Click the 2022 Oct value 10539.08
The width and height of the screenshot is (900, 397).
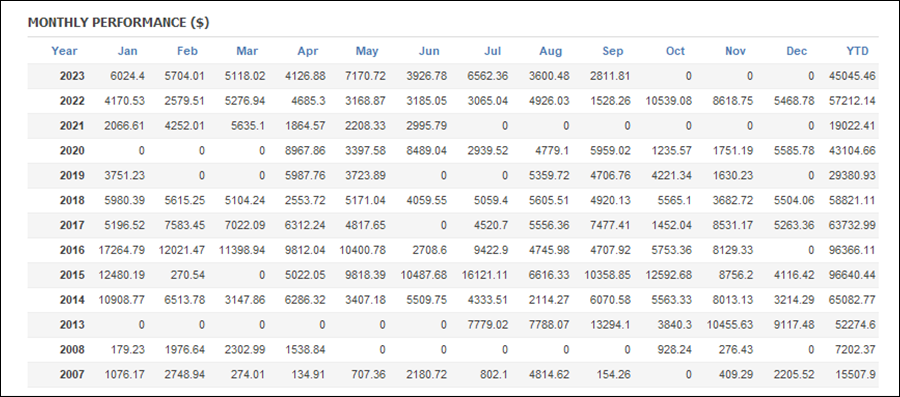(669, 101)
